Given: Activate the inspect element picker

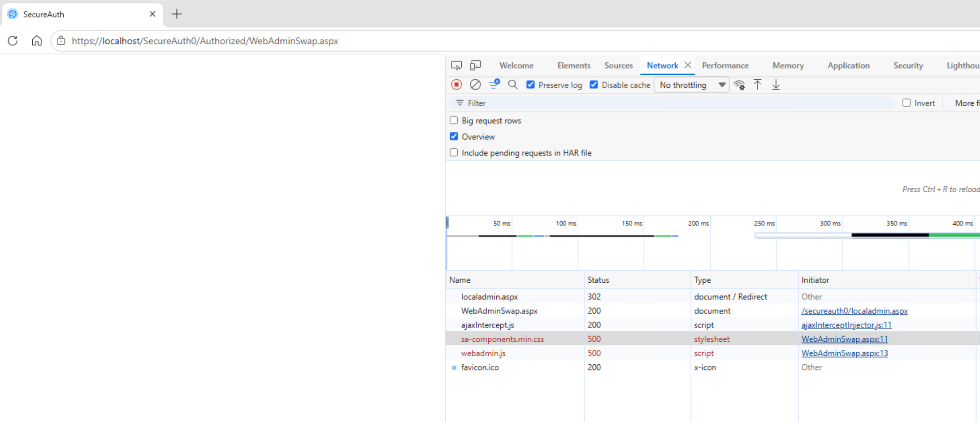Looking at the screenshot, I should point(456,65).
